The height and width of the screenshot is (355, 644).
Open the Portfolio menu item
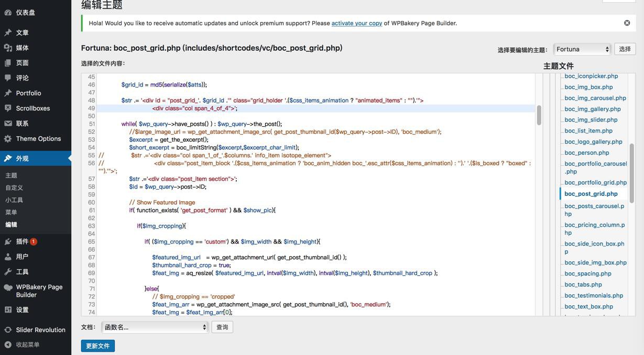click(x=28, y=93)
